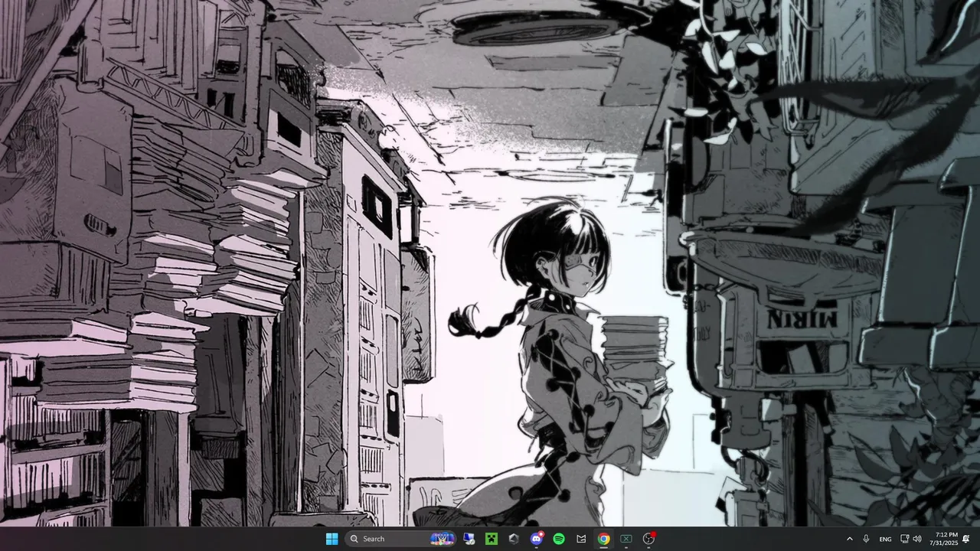Screen dimensions: 980x551
Task: Launch Minecraft from the taskbar
Action: 491,539
